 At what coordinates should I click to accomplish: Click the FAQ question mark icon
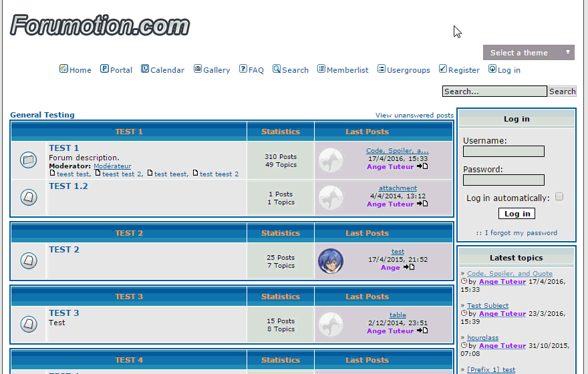(x=243, y=69)
